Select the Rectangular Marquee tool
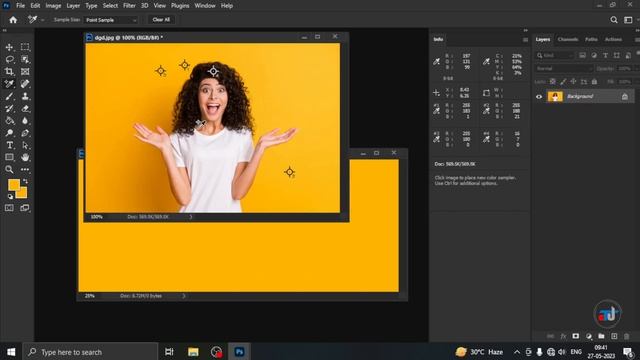The height and width of the screenshot is (360, 640). click(x=25, y=47)
